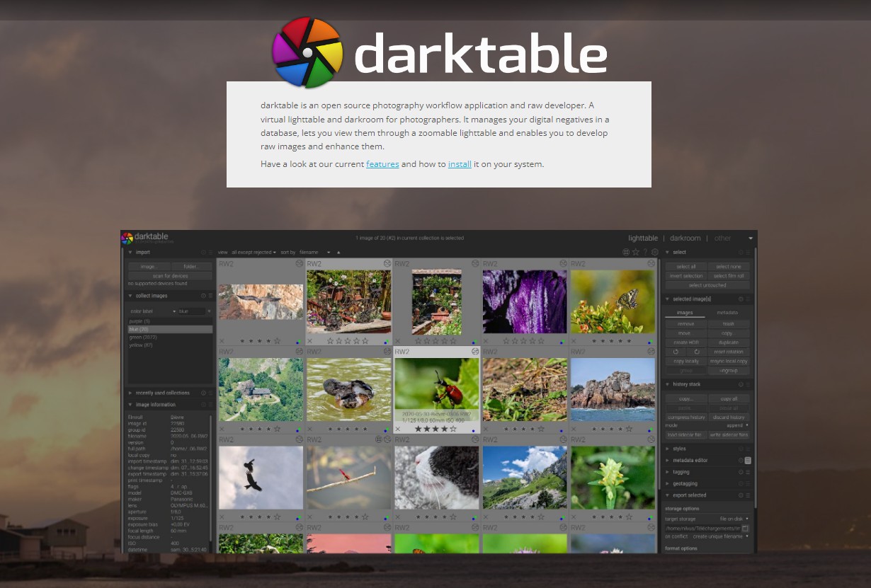Expand the styles module
The width and height of the screenshot is (871, 588).
[667, 449]
